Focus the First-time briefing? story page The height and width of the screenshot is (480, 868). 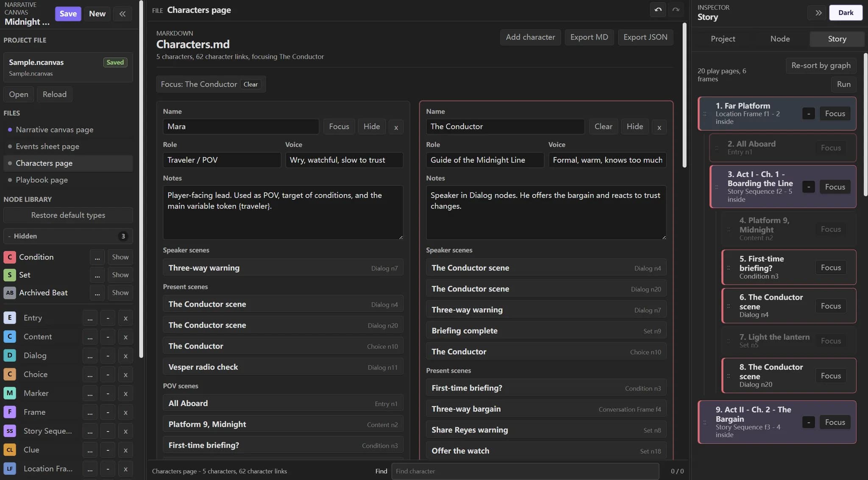[830, 268]
